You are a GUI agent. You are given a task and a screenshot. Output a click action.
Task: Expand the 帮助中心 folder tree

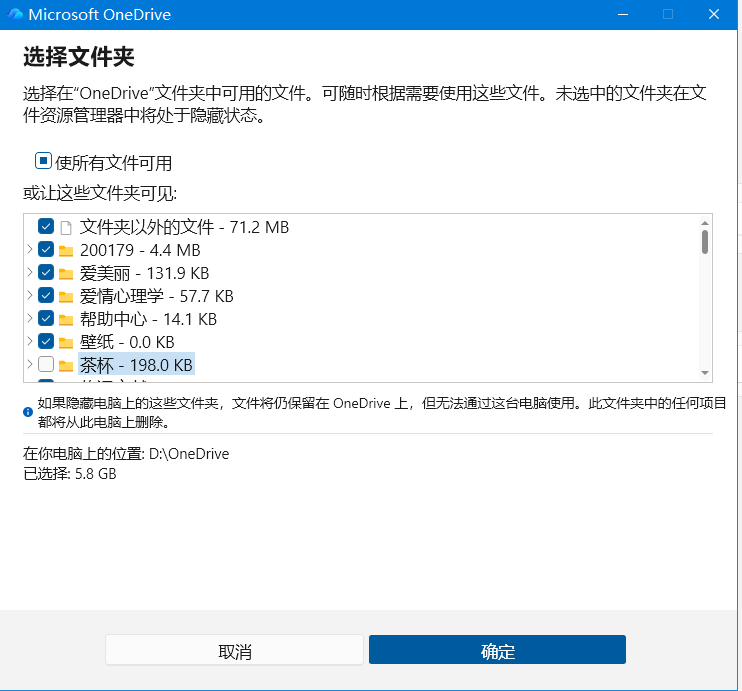[30, 318]
